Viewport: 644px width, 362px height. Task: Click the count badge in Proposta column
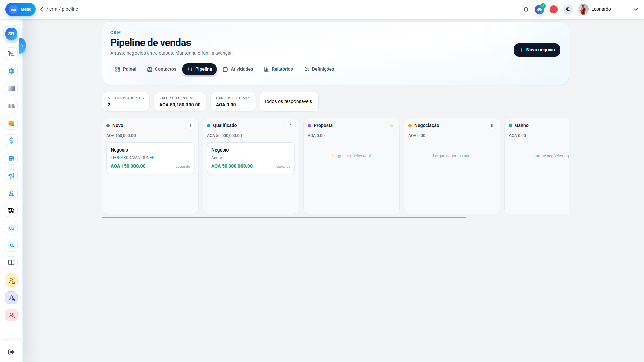391,126
